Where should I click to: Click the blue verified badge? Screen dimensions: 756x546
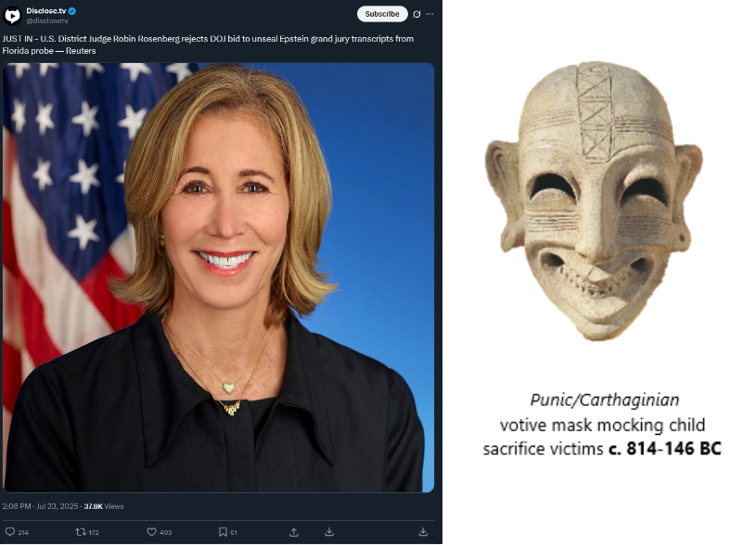tap(72, 10)
